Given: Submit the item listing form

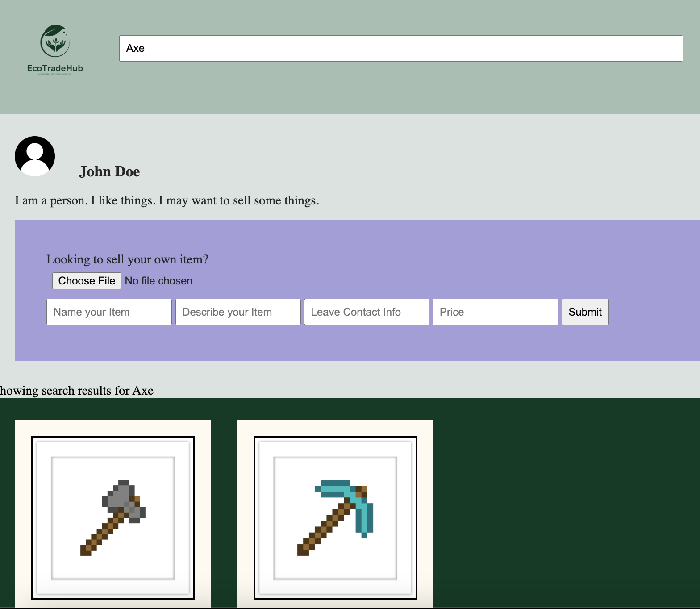Looking at the screenshot, I should [x=585, y=312].
